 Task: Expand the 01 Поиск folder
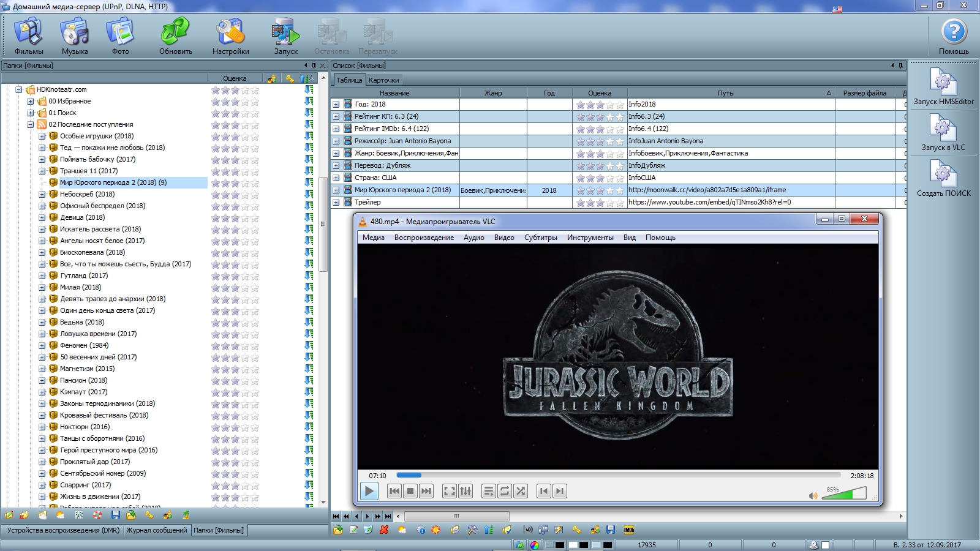[x=31, y=113]
